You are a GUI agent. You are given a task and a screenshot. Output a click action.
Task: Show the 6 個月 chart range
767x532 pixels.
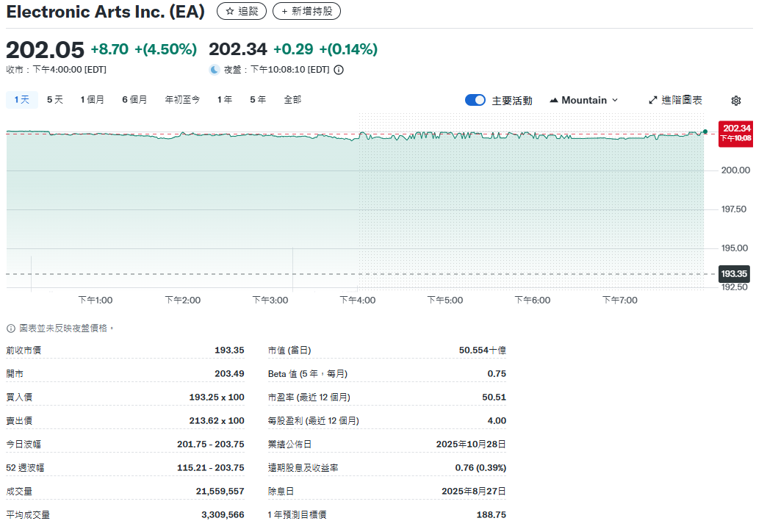click(134, 100)
